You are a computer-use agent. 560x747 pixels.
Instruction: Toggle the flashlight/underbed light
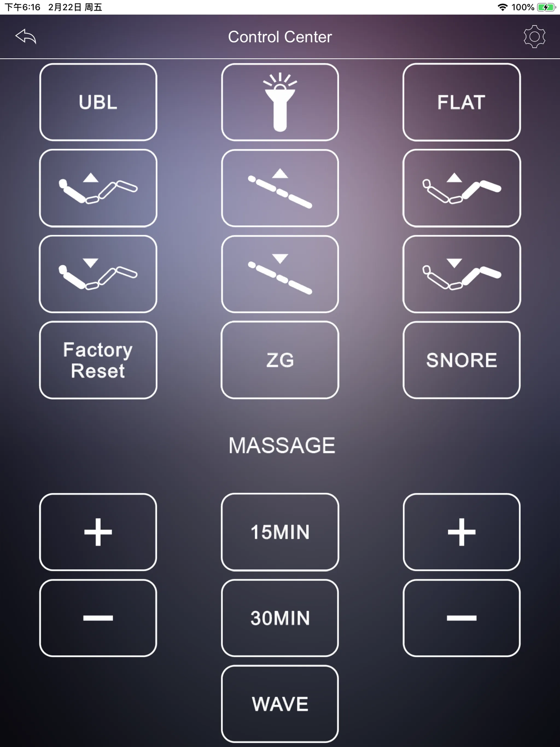280,102
